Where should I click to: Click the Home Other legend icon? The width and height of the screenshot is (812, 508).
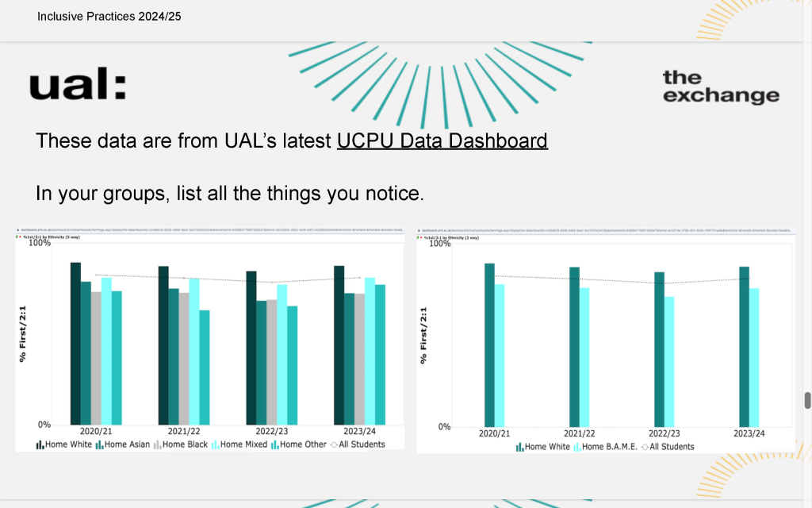[275, 444]
